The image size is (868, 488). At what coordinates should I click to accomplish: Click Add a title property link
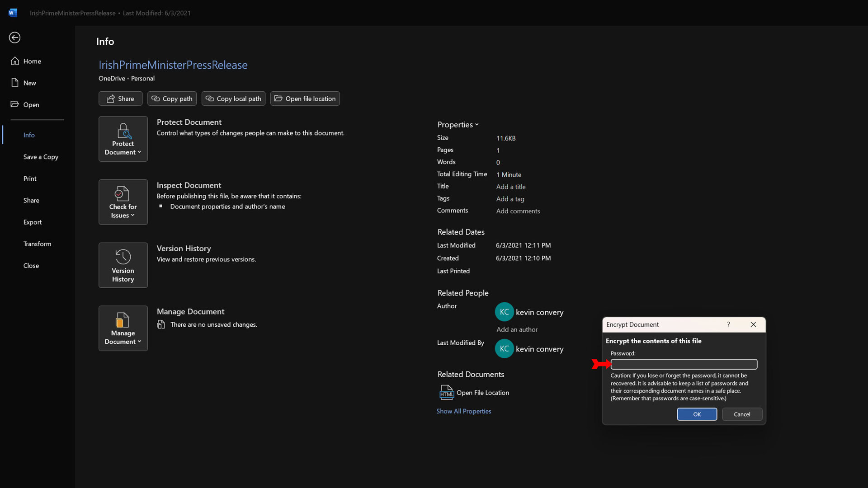tap(511, 187)
